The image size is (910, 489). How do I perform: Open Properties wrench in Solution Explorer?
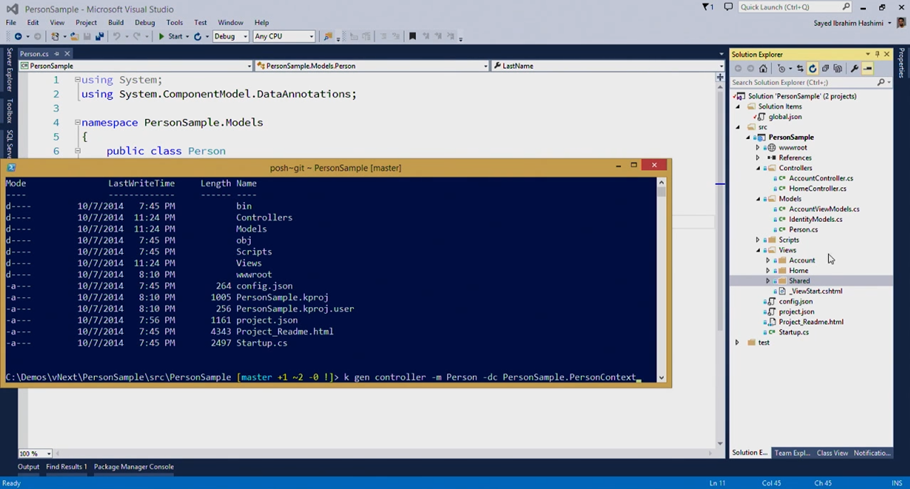coord(855,68)
